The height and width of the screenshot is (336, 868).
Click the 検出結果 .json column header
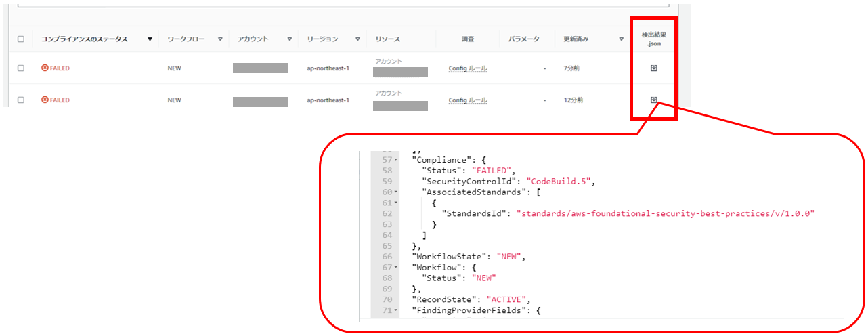coord(653,39)
